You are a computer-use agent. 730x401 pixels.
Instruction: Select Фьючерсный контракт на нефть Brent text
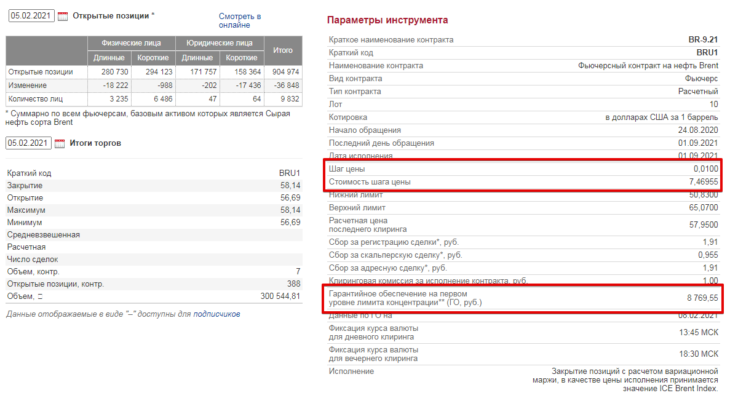point(648,66)
